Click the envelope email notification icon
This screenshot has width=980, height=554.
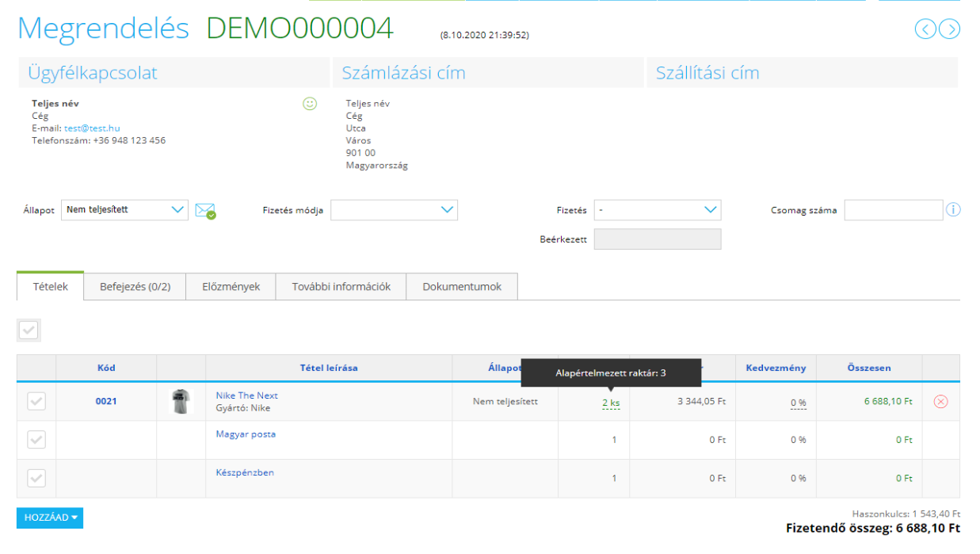[x=205, y=211]
